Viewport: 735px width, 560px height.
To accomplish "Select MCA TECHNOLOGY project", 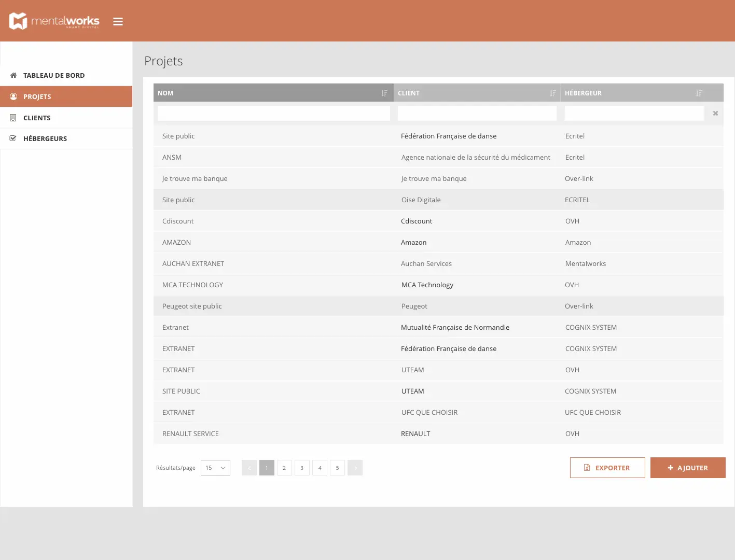I will [192, 285].
